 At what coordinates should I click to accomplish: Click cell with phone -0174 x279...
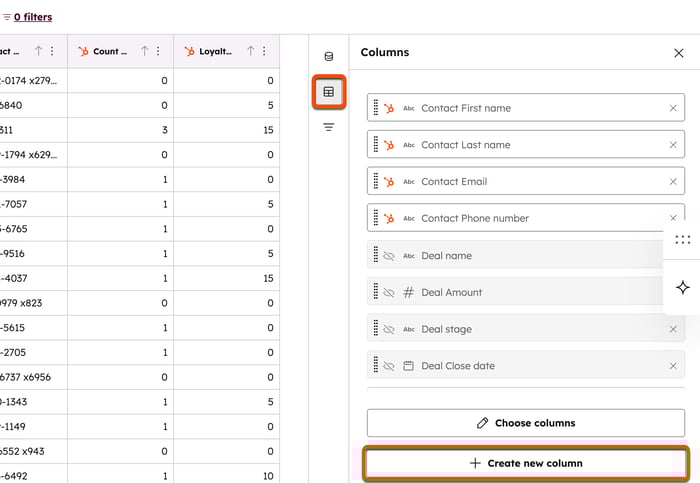33,80
